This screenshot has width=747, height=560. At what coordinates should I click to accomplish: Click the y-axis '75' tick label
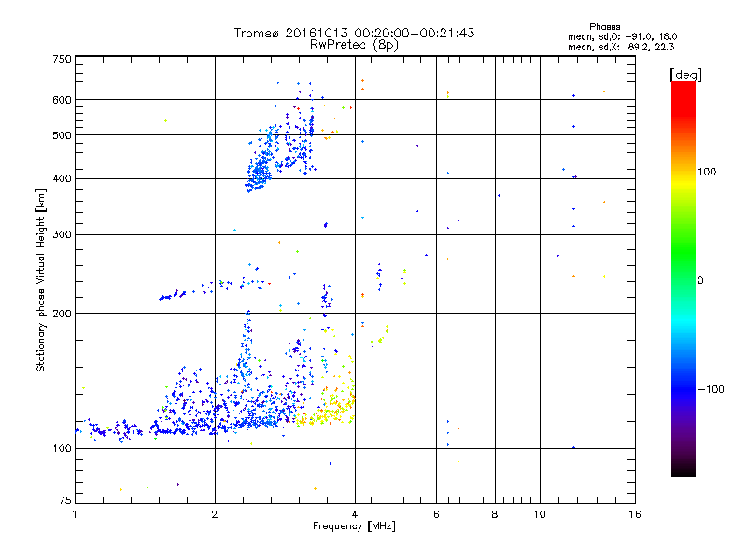65,500
